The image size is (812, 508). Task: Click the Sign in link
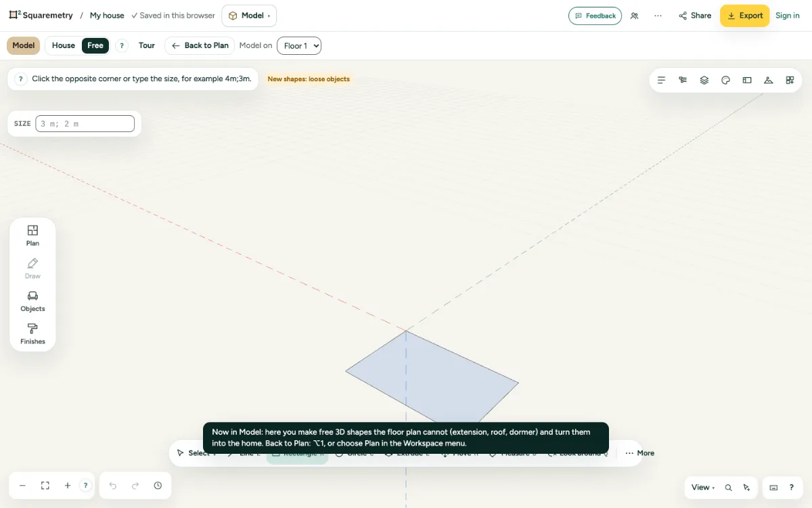tap(788, 16)
